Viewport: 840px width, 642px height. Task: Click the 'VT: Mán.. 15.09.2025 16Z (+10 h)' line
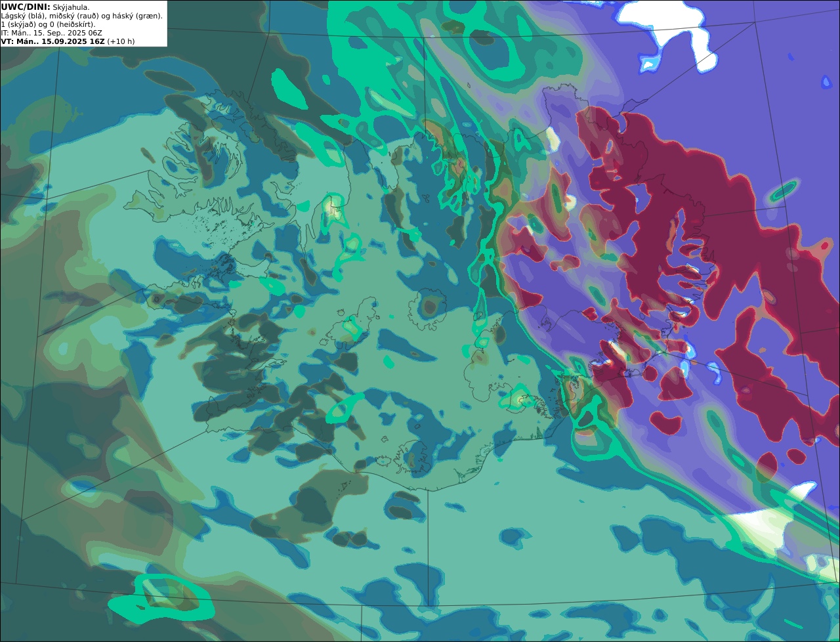[68, 41]
